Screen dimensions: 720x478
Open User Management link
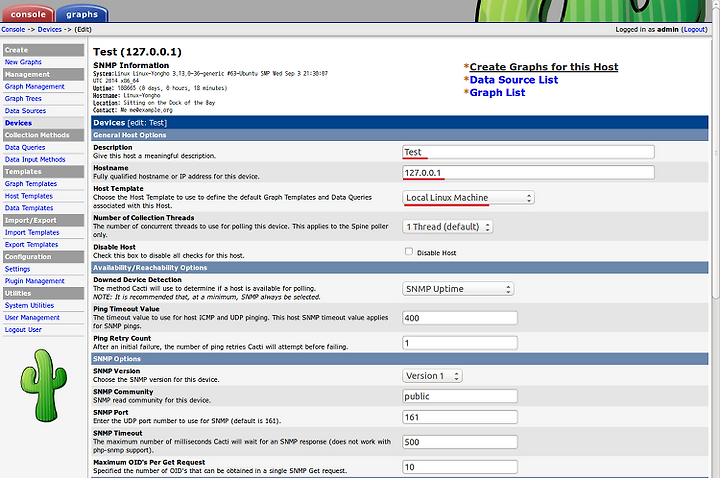click(32, 318)
